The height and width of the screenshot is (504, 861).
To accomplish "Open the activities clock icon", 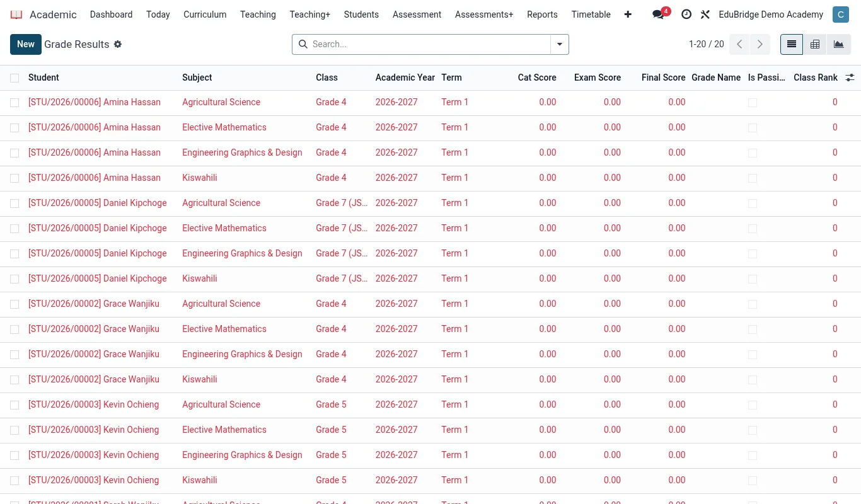I will 686,14.
